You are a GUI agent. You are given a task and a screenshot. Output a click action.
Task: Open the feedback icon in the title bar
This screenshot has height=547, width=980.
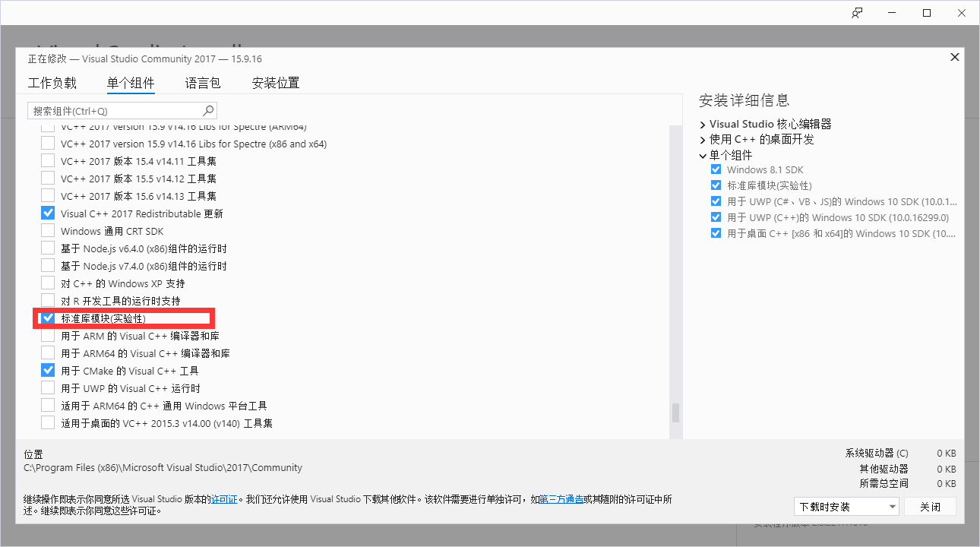pyautogui.click(x=857, y=13)
